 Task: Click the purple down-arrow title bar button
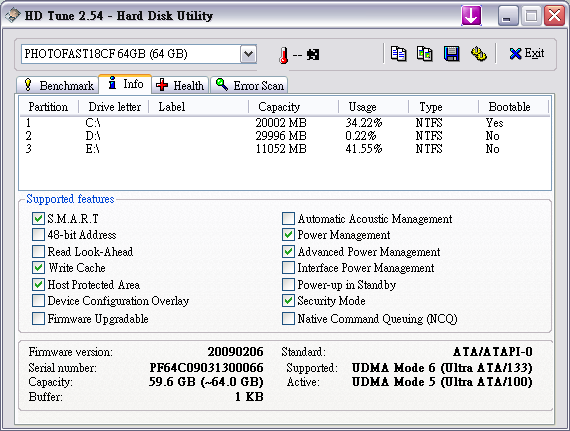[x=471, y=16]
